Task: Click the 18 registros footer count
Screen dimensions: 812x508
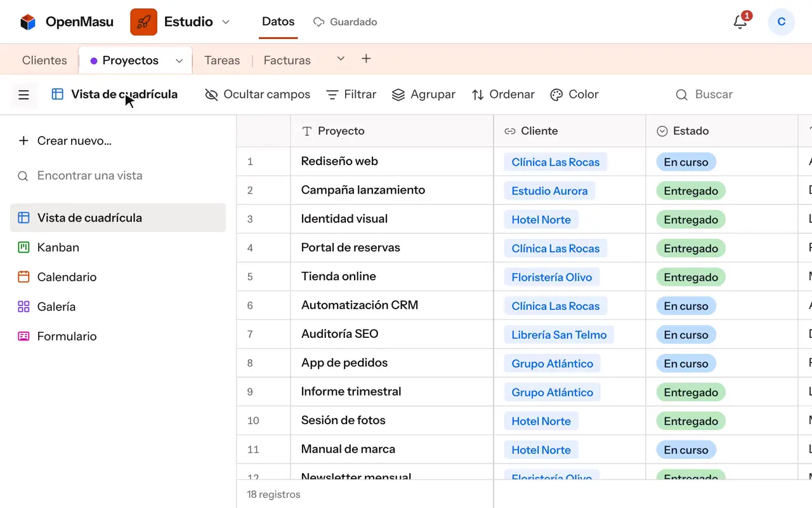Action: (x=273, y=494)
